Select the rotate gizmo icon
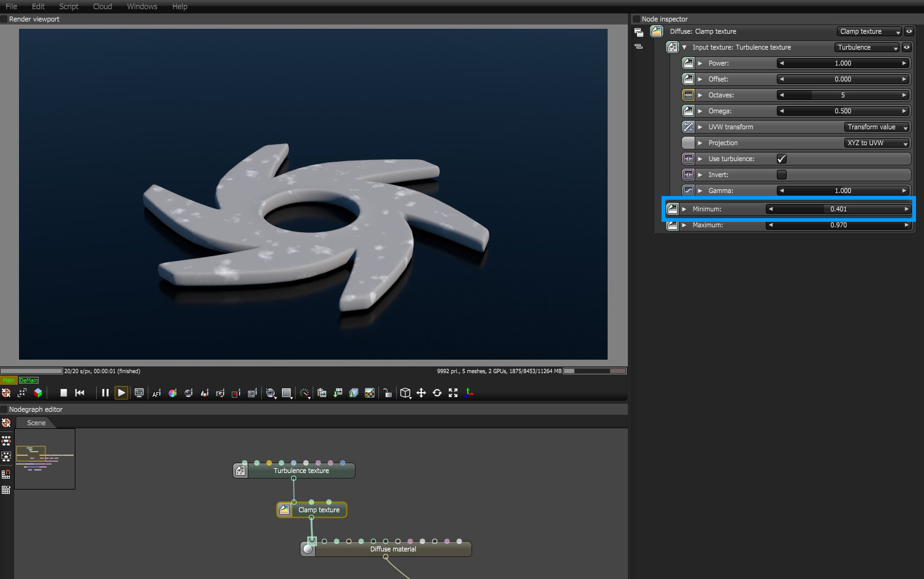Viewport: 924px width, 579px height. tap(437, 393)
